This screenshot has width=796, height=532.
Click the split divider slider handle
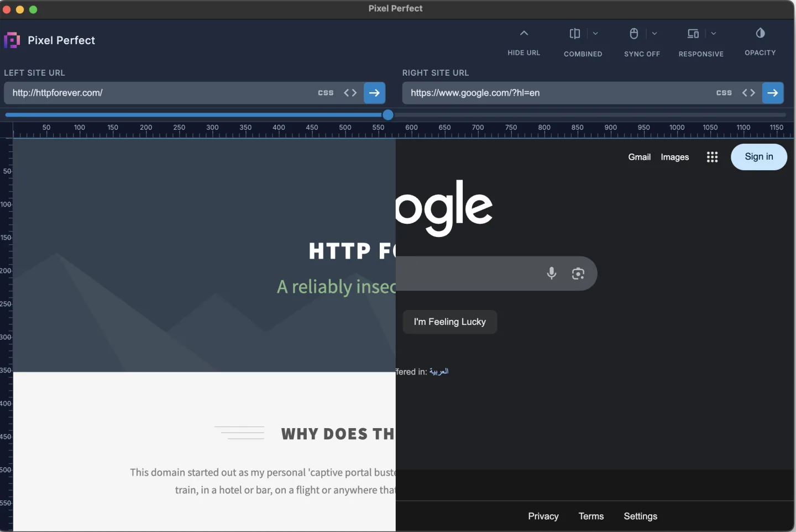388,115
